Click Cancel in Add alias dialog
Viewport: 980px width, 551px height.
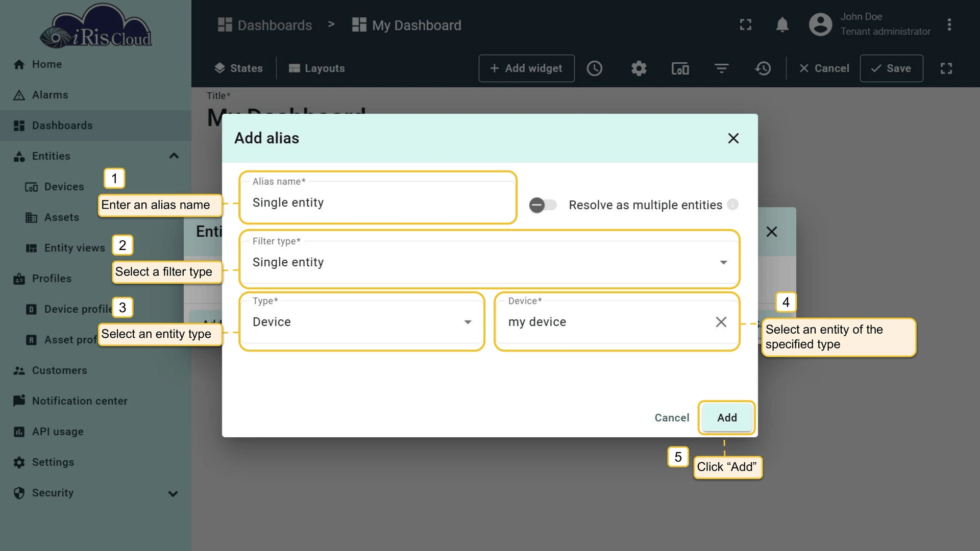pos(672,418)
